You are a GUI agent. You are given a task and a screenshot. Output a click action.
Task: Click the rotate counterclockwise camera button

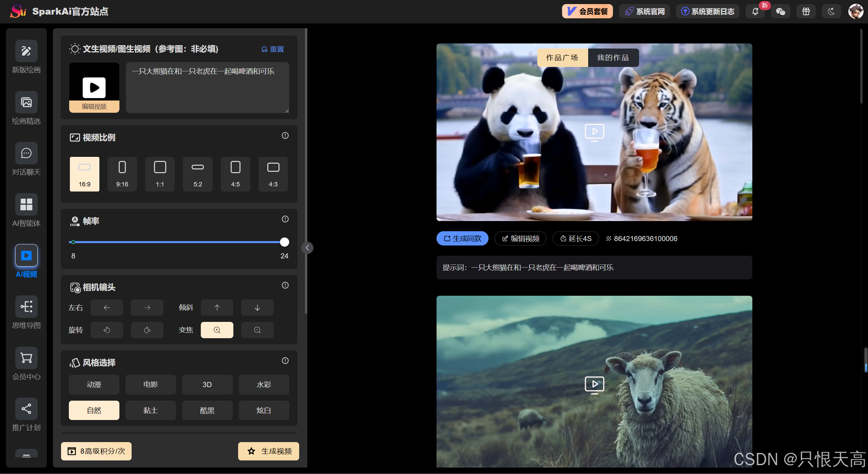point(107,330)
